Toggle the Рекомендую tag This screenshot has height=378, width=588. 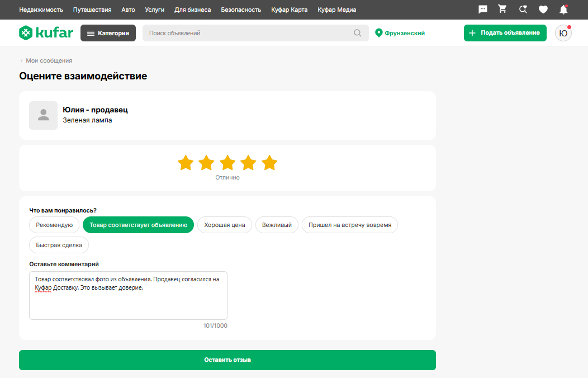click(x=54, y=225)
